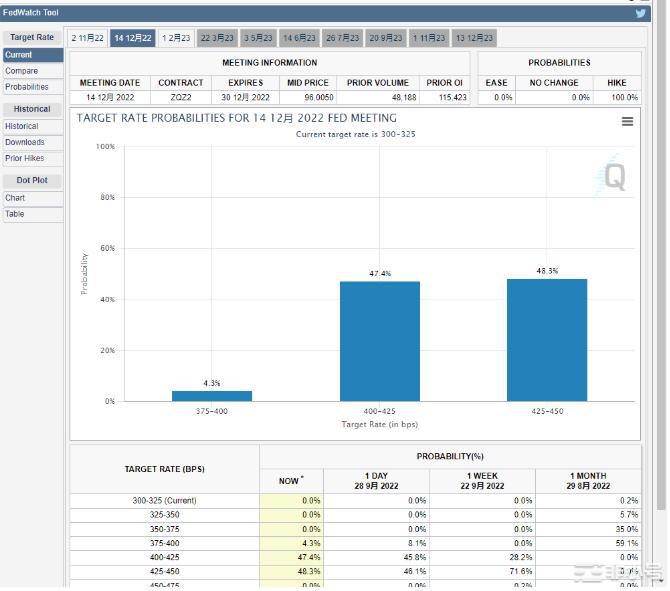Select the Current target rate item

[19, 55]
